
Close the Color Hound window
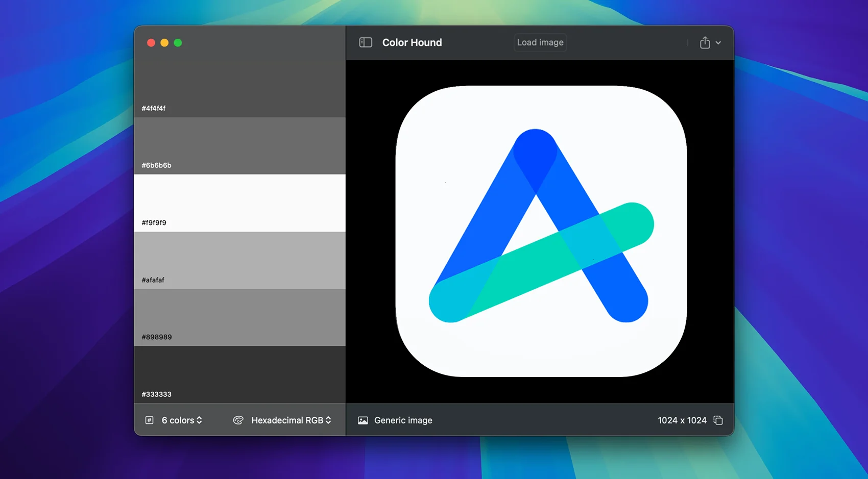coord(151,43)
